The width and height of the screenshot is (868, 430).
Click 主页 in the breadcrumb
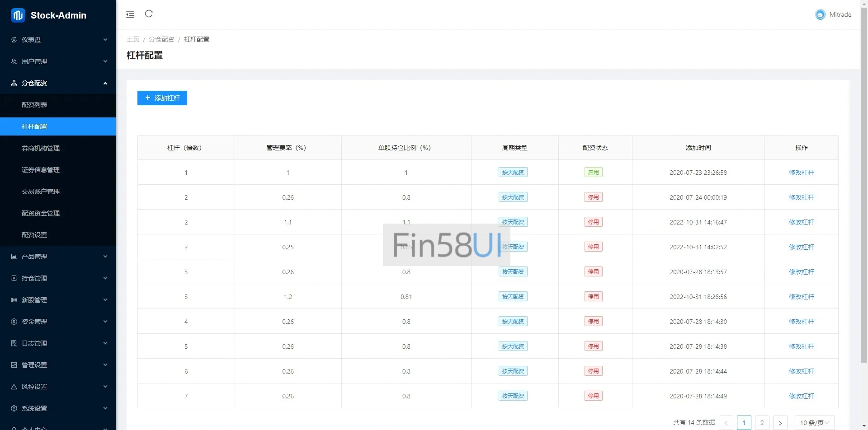(x=132, y=39)
